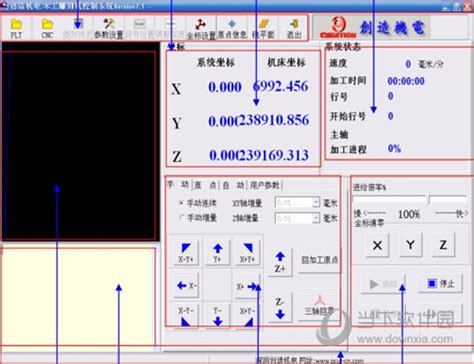Switch to the 原点 tab
Screen dimensions: 474x364
point(205,185)
